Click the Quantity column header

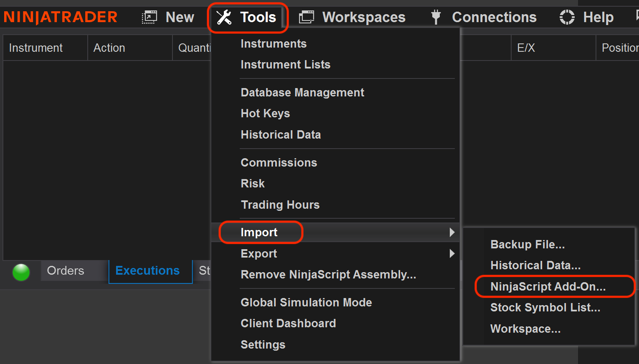point(192,48)
